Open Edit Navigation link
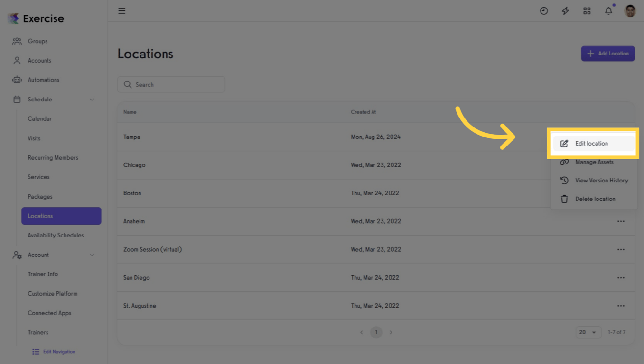This screenshot has width=644, height=364. [53, 351]
